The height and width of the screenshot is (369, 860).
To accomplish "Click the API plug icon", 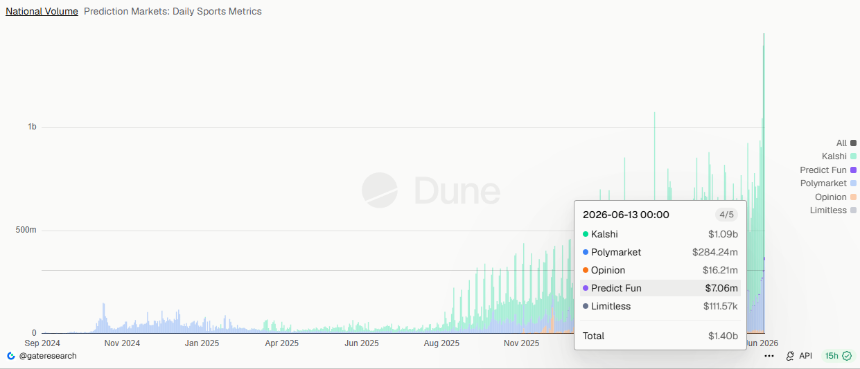I will point(790,356).
